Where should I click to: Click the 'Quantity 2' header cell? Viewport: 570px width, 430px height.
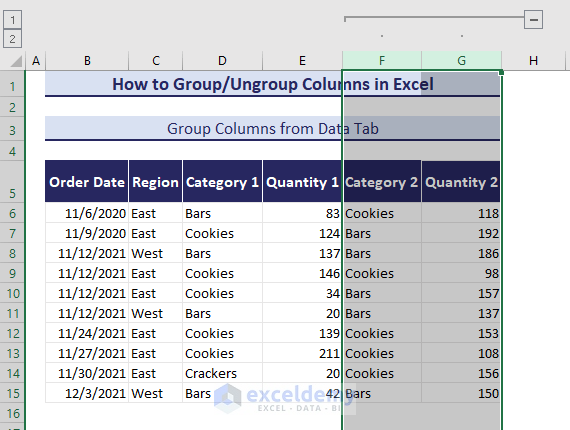click(461, 181)
